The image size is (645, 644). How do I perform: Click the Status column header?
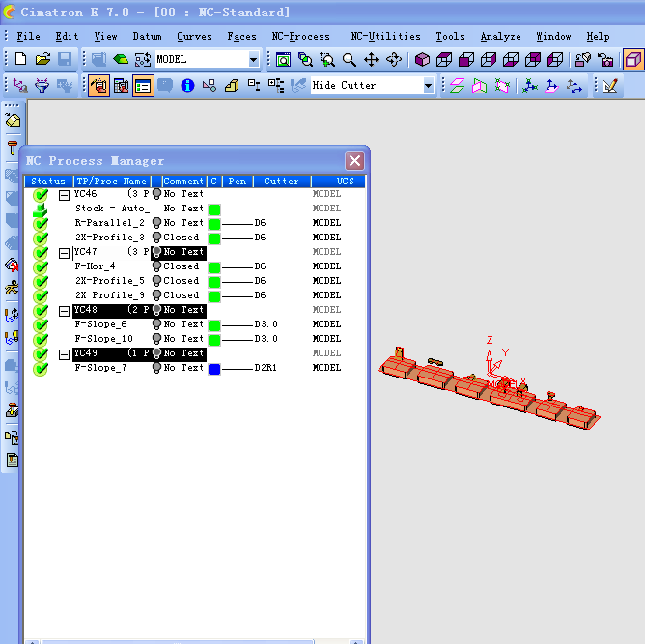48,182
